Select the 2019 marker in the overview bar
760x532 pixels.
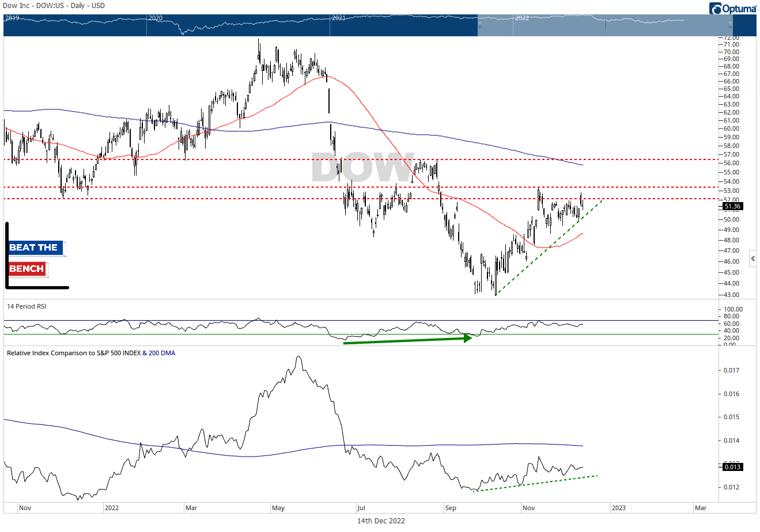tap(12, 18)
